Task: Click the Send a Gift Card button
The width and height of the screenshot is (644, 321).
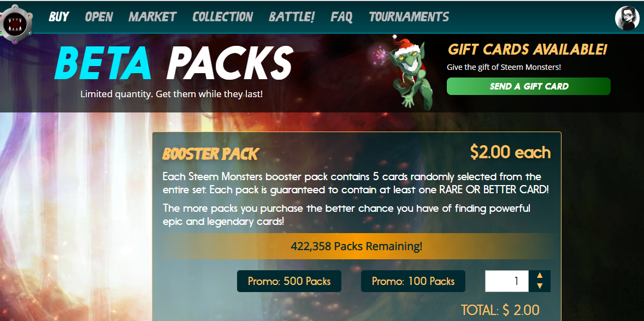Action: [529, 86]
